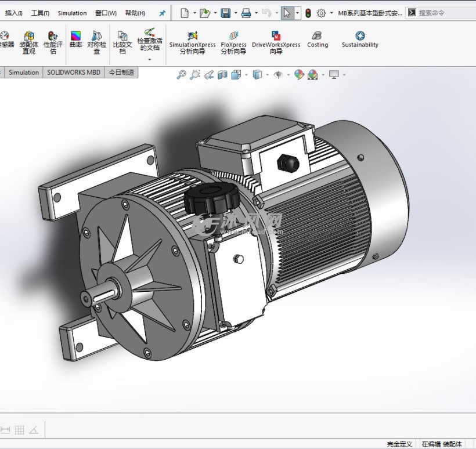Expand the Open file dropdown arrow
The height and width of the screenshot is (449, 476).
[x=215, y=13]
